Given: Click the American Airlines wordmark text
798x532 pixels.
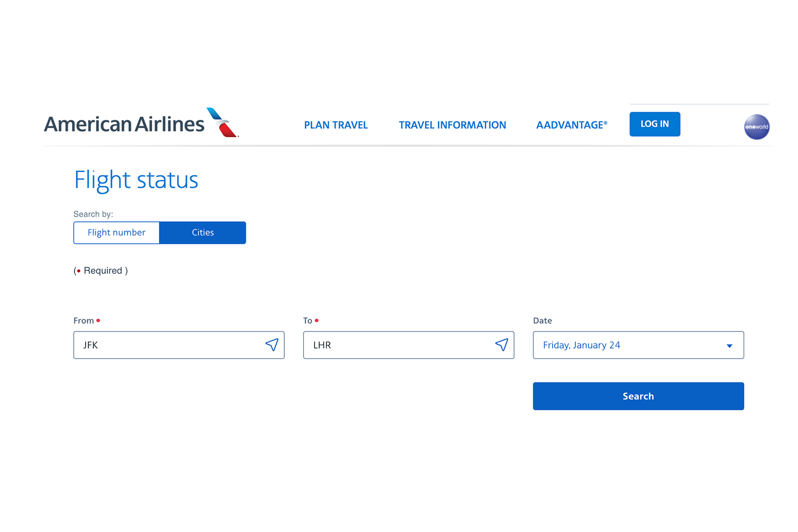Looking at the screenshot, I should [124, 125].
